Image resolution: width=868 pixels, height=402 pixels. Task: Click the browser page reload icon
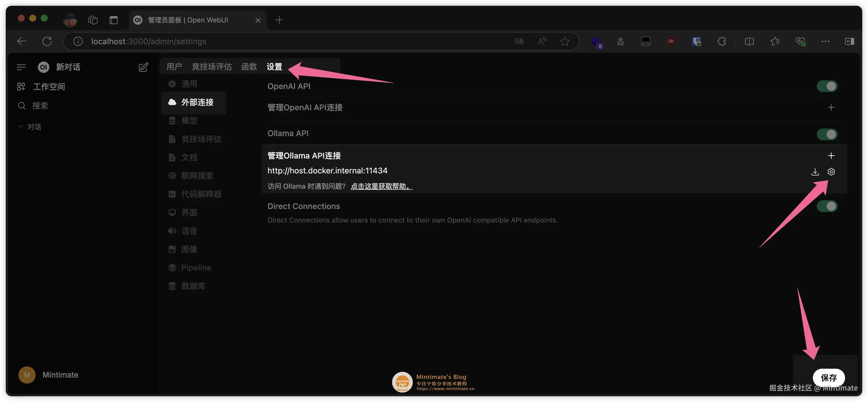(x=47, y=41)
